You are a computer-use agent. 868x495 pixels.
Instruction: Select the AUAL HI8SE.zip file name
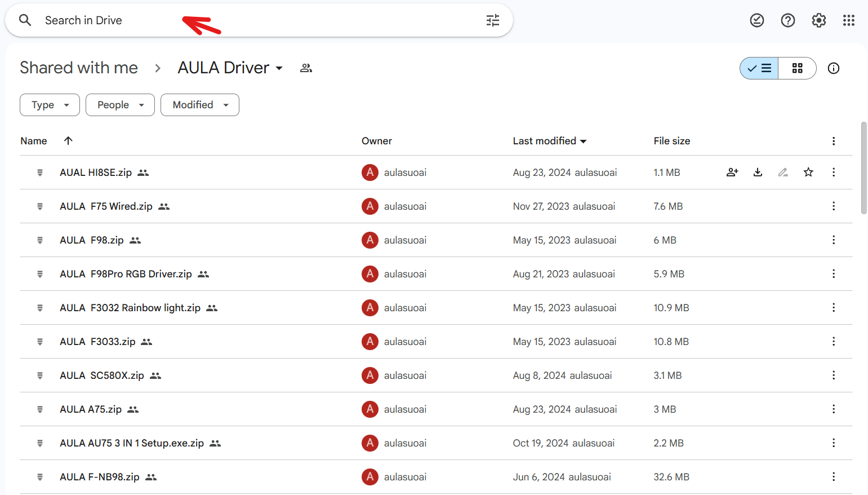[x=96, y=173]
